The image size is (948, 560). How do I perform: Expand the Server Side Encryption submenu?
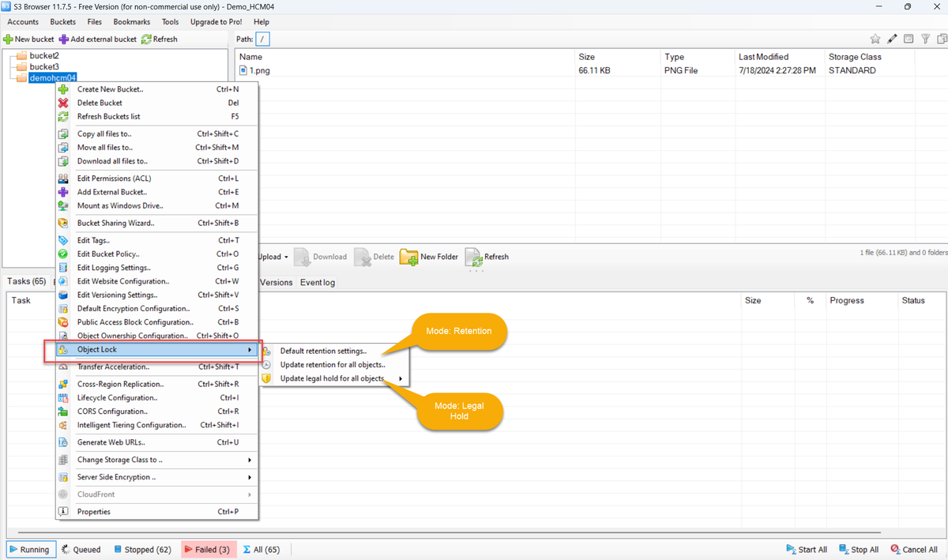tap(158, 477)
